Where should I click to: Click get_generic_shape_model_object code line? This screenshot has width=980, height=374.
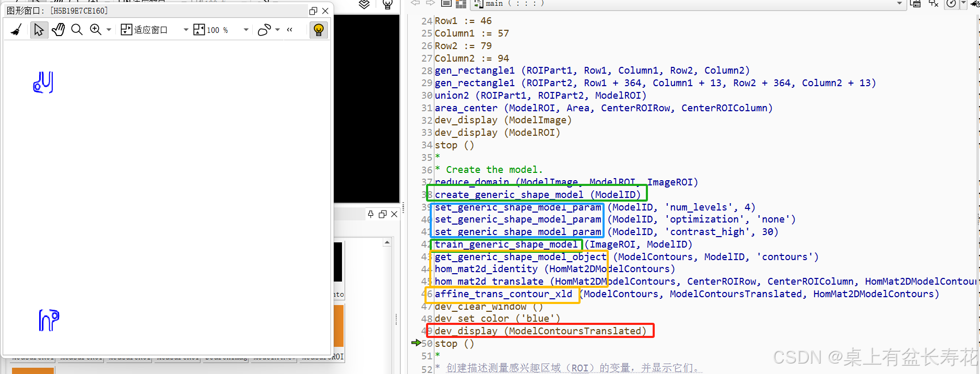point(627,257)
